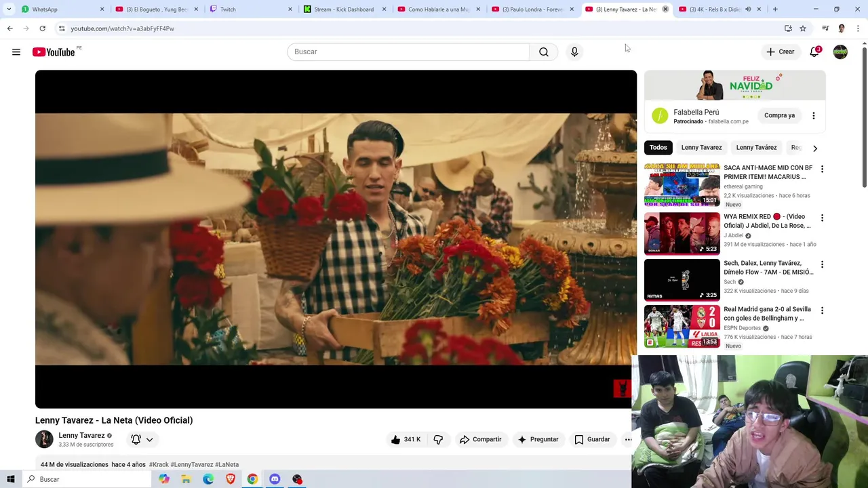The image size is (868, 488).
Task: Close the Lenny Tavarez tab
Action: click(665, 9)
